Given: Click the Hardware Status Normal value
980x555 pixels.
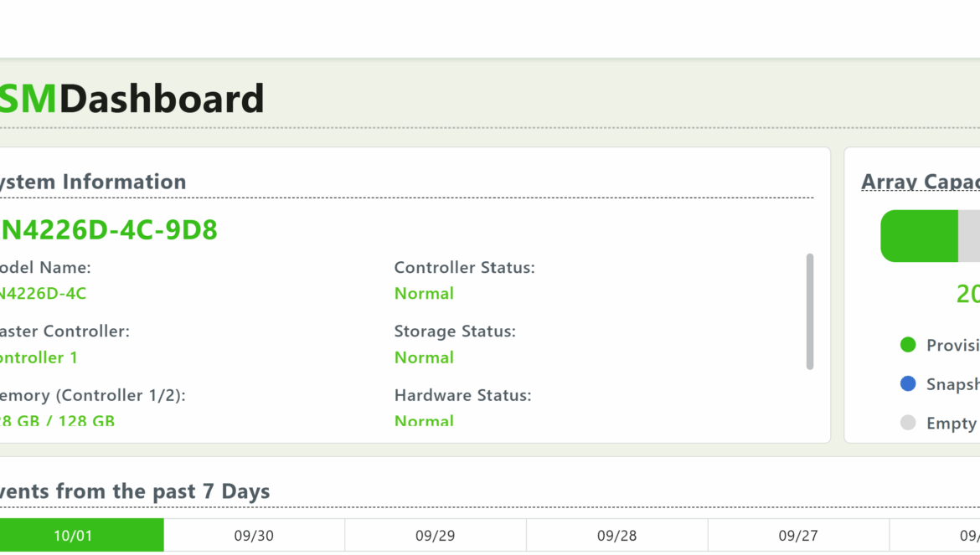Looking at the screenshot, I should tap(424, 420).
